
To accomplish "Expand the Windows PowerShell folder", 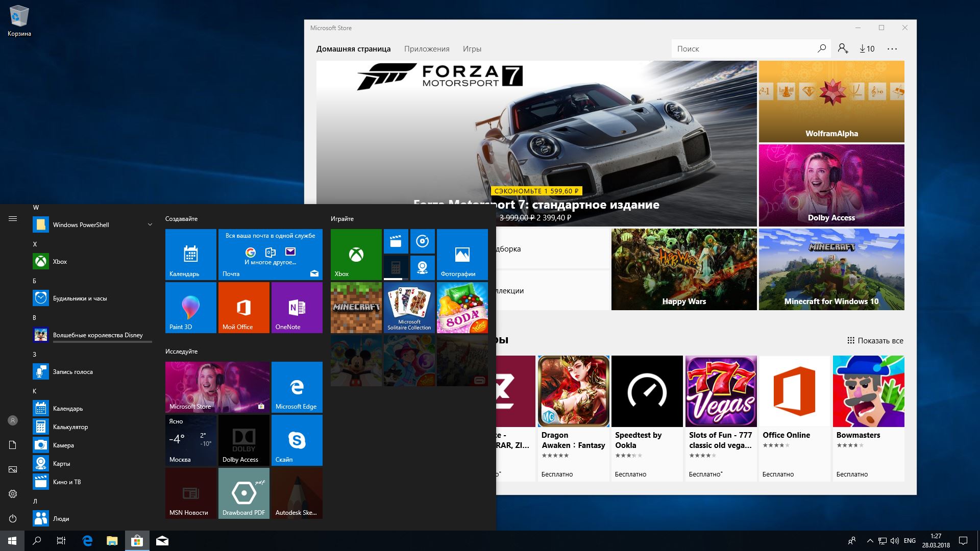I will pyautogui.click(x=150, y=224).
